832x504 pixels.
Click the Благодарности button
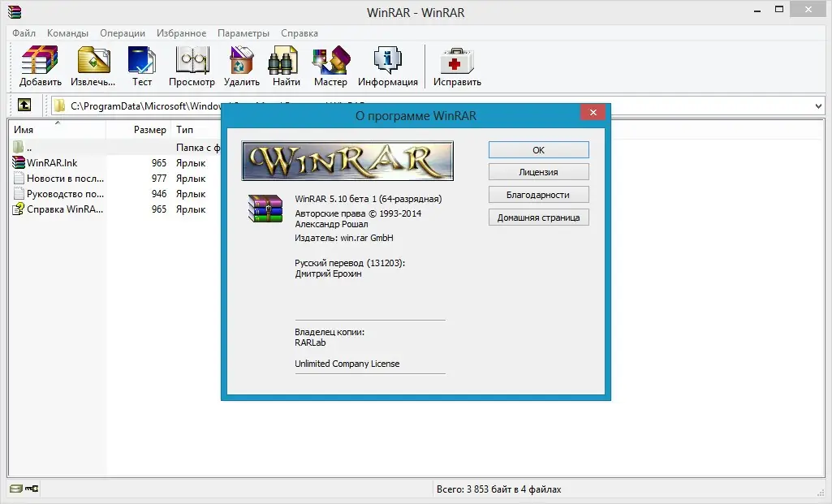click(538, 194)
